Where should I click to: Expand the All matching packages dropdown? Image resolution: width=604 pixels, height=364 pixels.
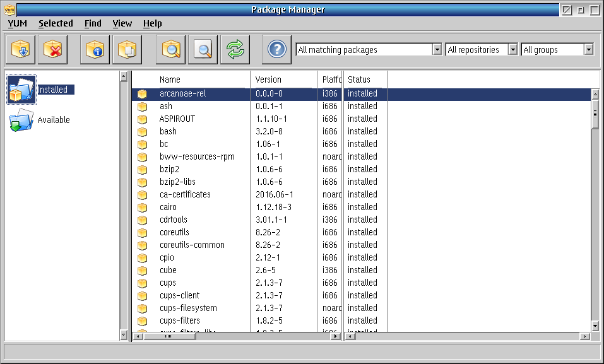[437, 50]
